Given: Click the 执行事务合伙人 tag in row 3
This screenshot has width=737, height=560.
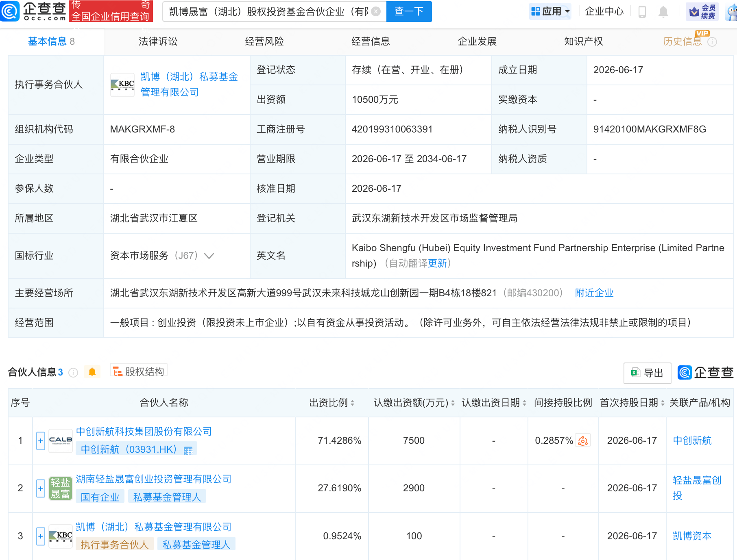Looking at the screenshot, I should 114,545.
